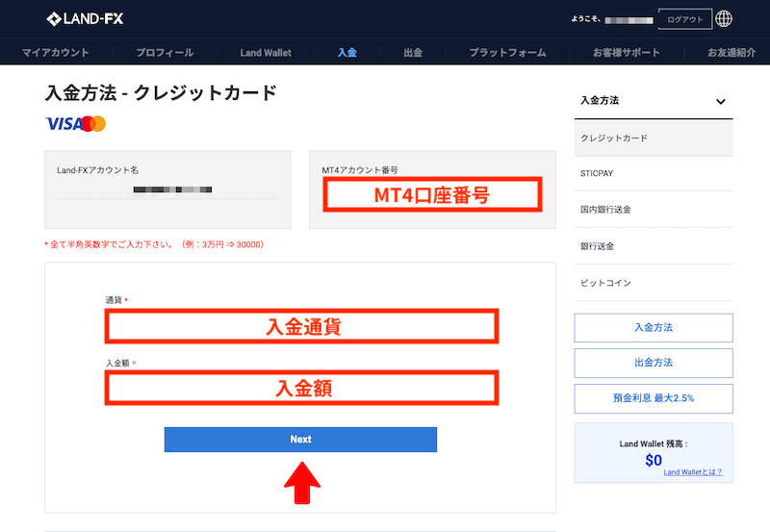770x532 pixels.
Task: Collapse the 入金方法 sidebar chevron
Action: tap(720, 102)
